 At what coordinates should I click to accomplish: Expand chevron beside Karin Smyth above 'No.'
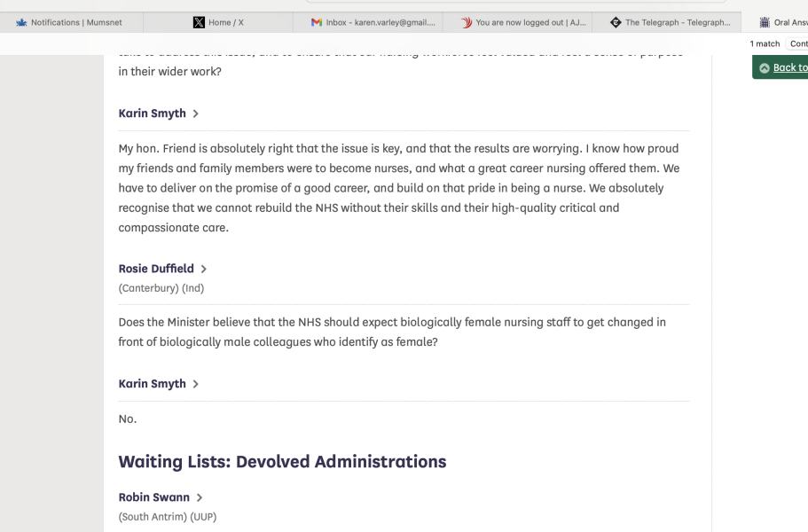click(196, 384)
